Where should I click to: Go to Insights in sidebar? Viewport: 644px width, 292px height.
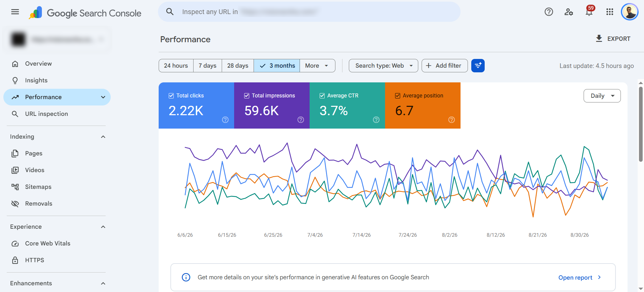[x=57, y=80]
